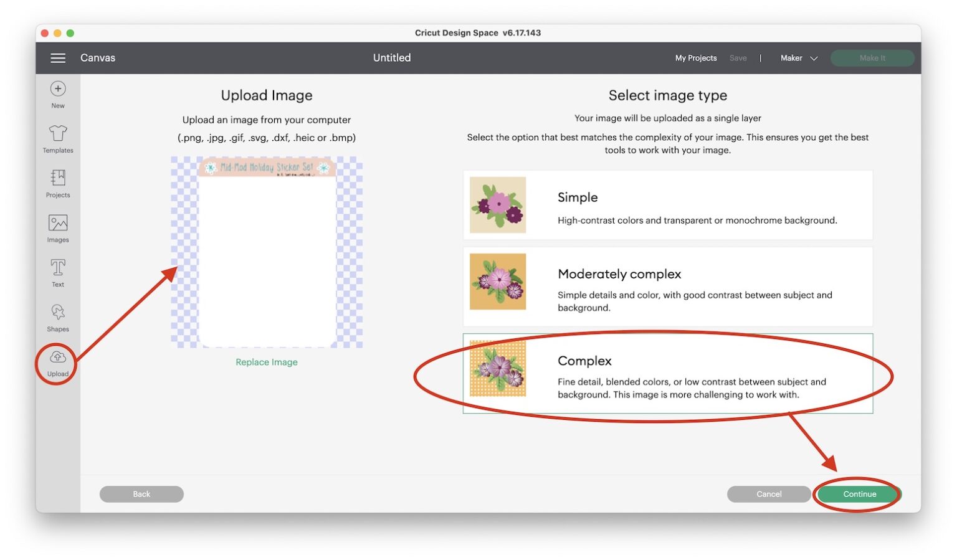
Task: Click Continue to confirm image type
Action: click(x=858, y=493)
